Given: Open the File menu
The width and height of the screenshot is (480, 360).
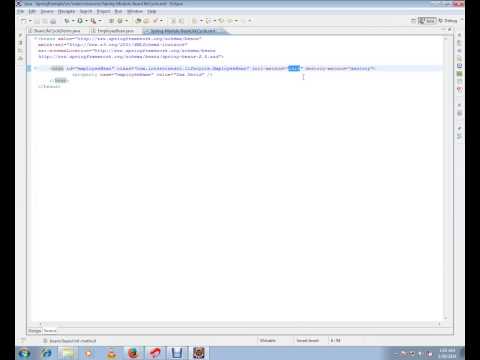Looking at the screenshot, I should click(x=21, y=12).
